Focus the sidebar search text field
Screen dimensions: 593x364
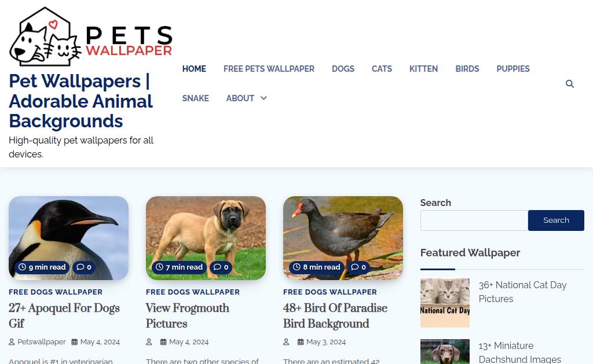click(474, 220)
